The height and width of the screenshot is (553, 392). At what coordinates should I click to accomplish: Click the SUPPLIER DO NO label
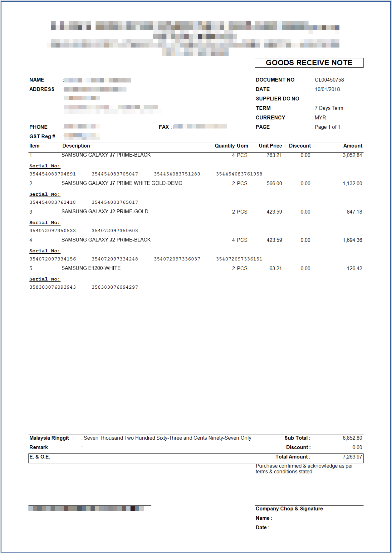point(277,99)
